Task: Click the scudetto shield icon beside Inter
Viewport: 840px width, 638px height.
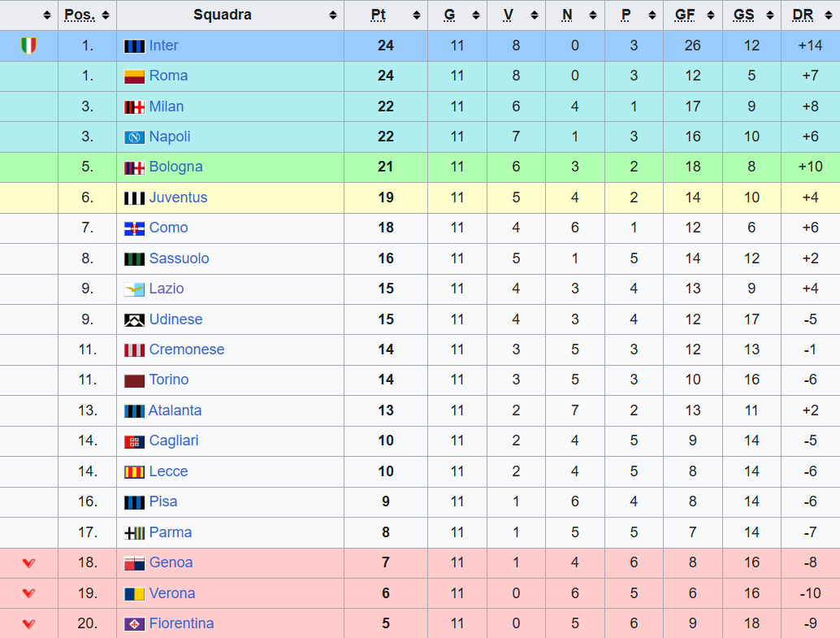Action: [x=28, y=46]
